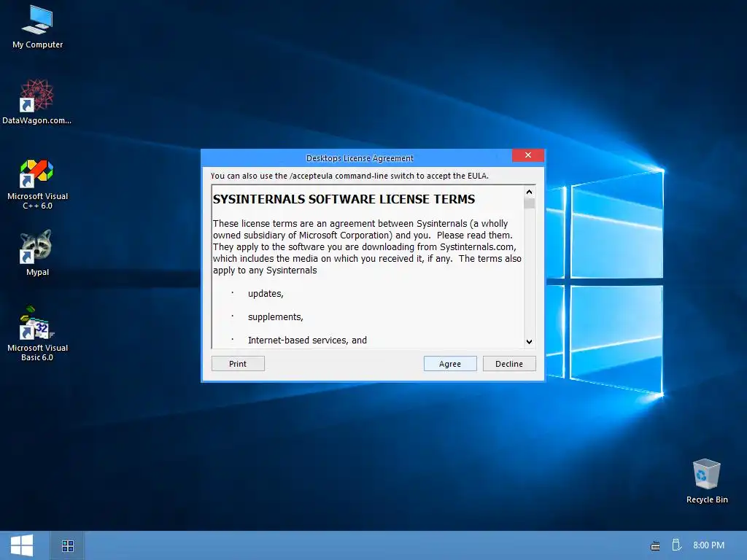Click the Decline button

pos(508,364)
